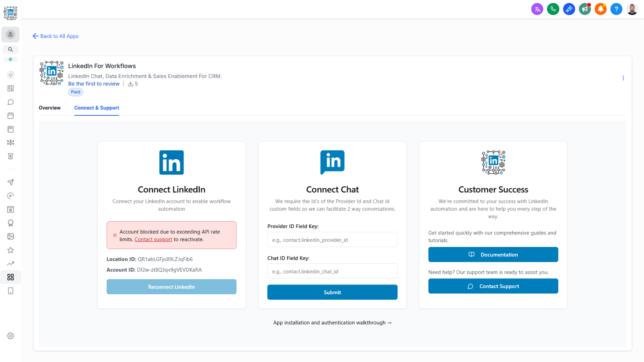Open the language translation icon
The width and height of the screenshot is (644, 362).
click(537, 9)
